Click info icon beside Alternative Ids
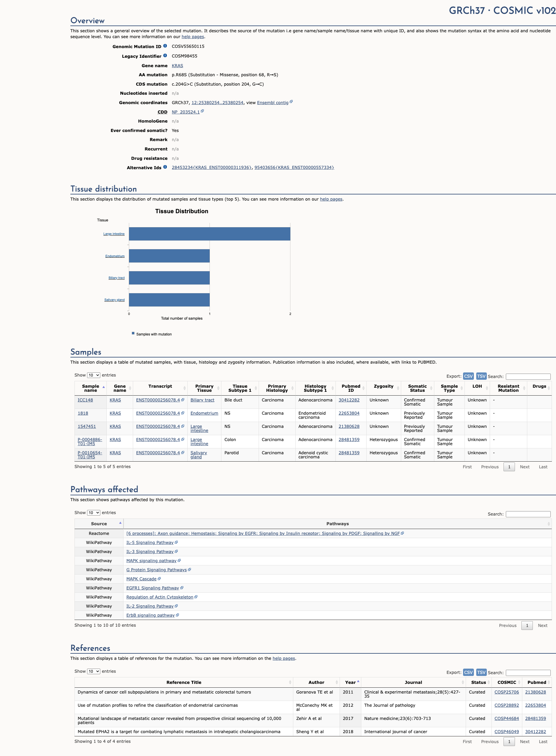556x756 pixels. pyautogui.click(x=165, y=167)
